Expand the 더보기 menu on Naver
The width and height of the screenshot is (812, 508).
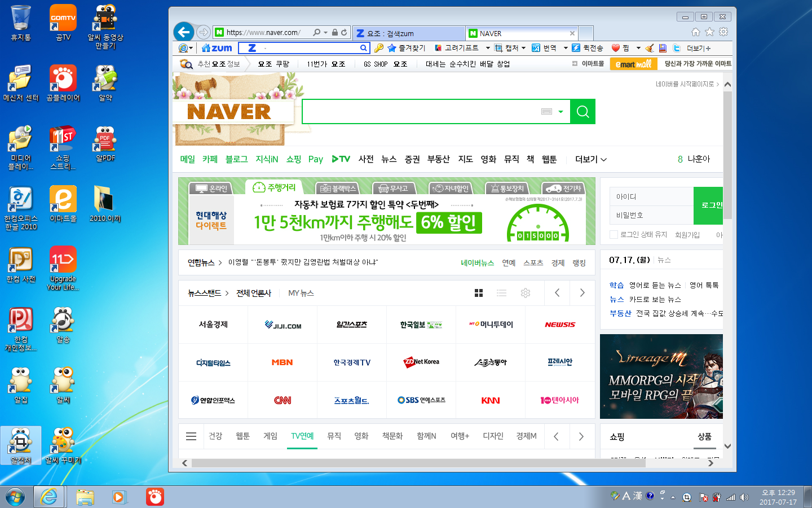590,159
